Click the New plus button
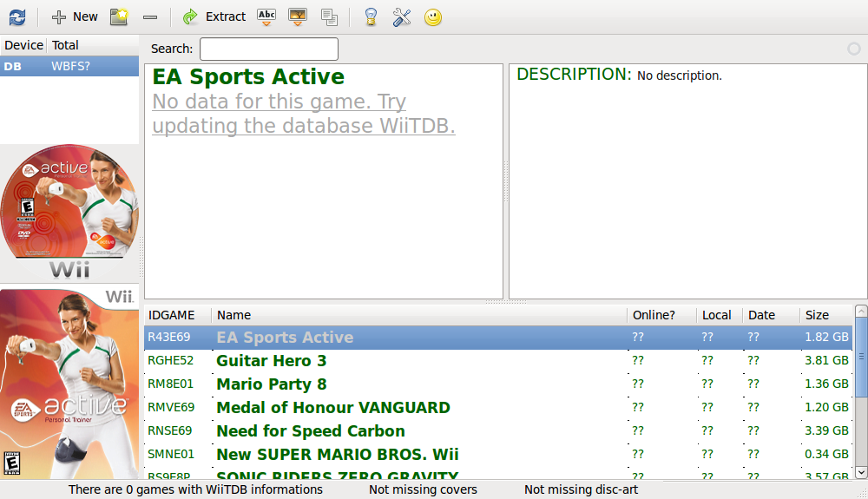The image size is (868, 499). (74, 17)
